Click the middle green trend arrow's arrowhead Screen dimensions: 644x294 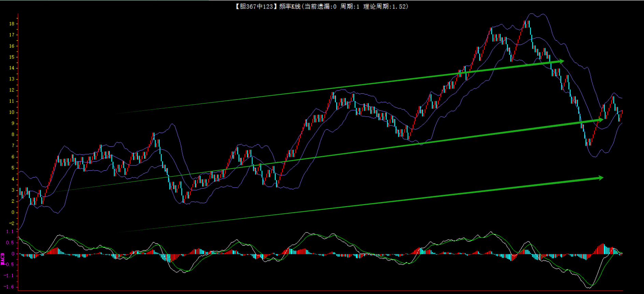(x=600, y=120)
